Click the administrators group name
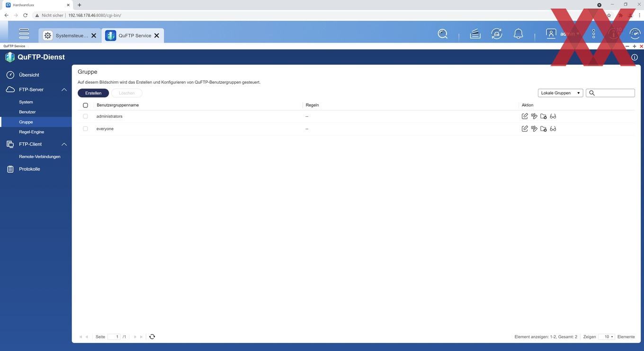This screenshot has width=644, height=351. 109,116
